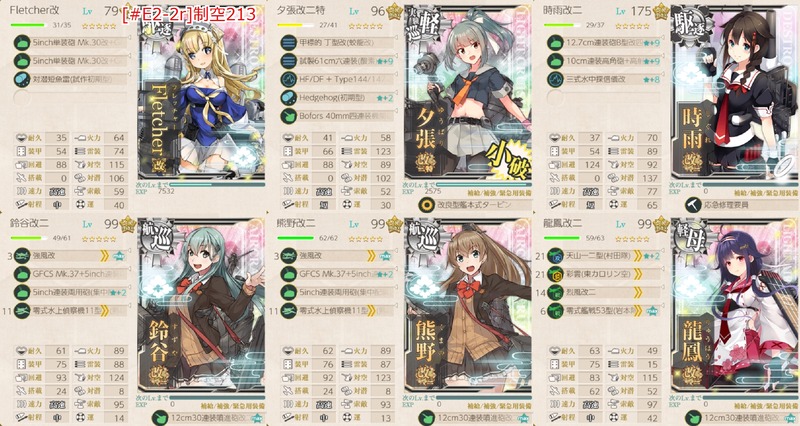Click the Bofors 40mm四連装 anti-air gun icon
The height and width of the screenshot is (426, 800).
tap(289, 116)
